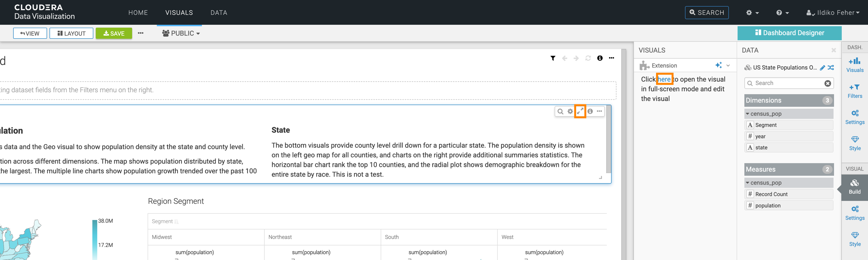Click the sparkle icon next to Extension
This screenshot has width=868, height=260.
tap(718, 65)
